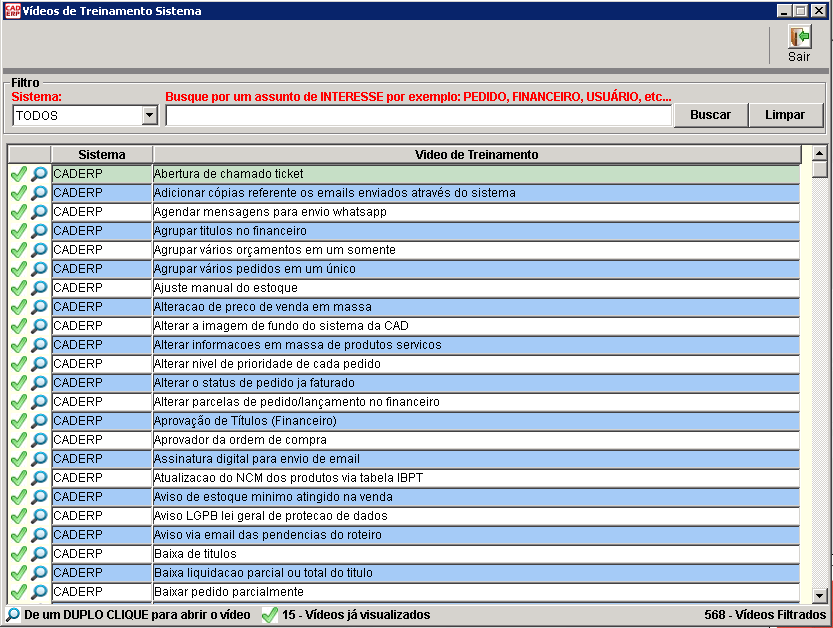Click the scrollbar up arrow
The height and width of the screenshot is (628, 833).
click(x=820, y=154)
